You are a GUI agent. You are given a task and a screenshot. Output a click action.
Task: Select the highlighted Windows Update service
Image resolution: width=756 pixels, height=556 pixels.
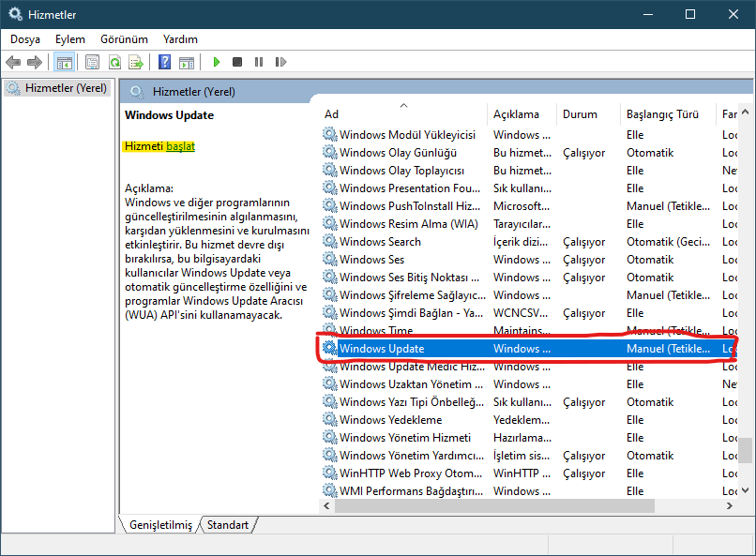529,349
